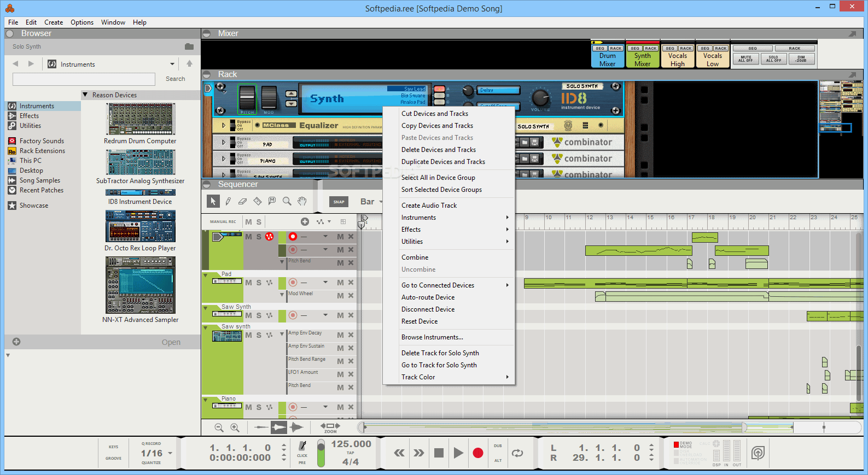Solo the Pad track
Screen dimensions: 868x475
(259, 283)
